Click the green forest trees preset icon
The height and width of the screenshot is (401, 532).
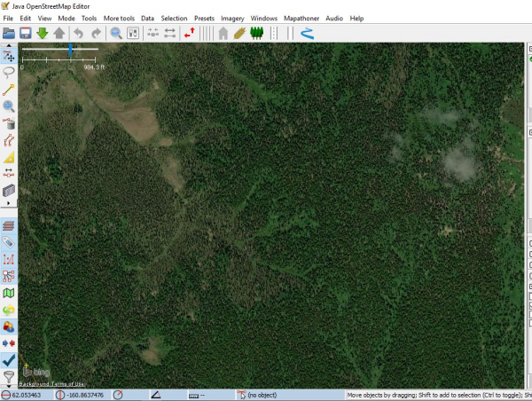click(x=257, y=33)
